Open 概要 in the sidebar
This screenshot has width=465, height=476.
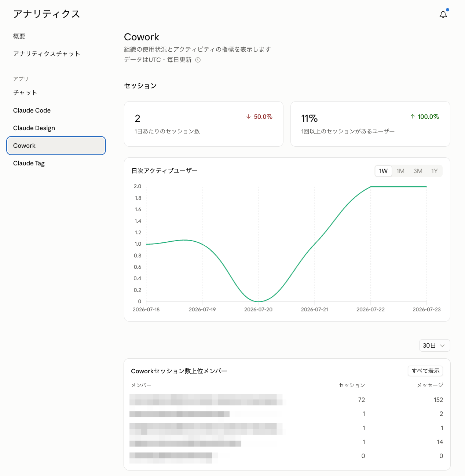coord(19,36)
